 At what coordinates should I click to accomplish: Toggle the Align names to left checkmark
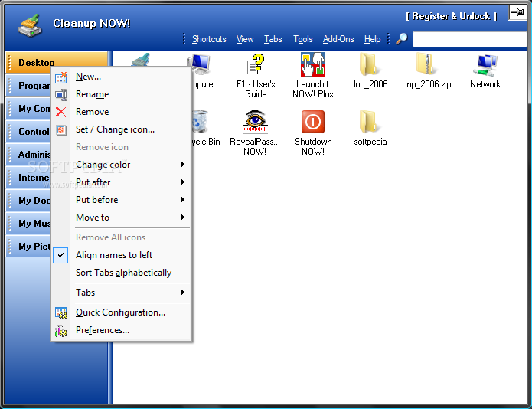click(60, 255)
